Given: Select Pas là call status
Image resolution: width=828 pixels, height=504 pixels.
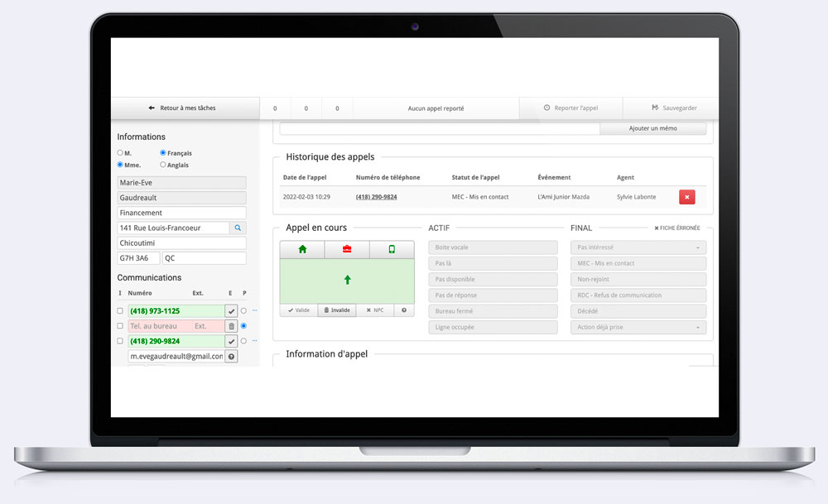Looking at the screenshot, I should (x=493, y=263).
